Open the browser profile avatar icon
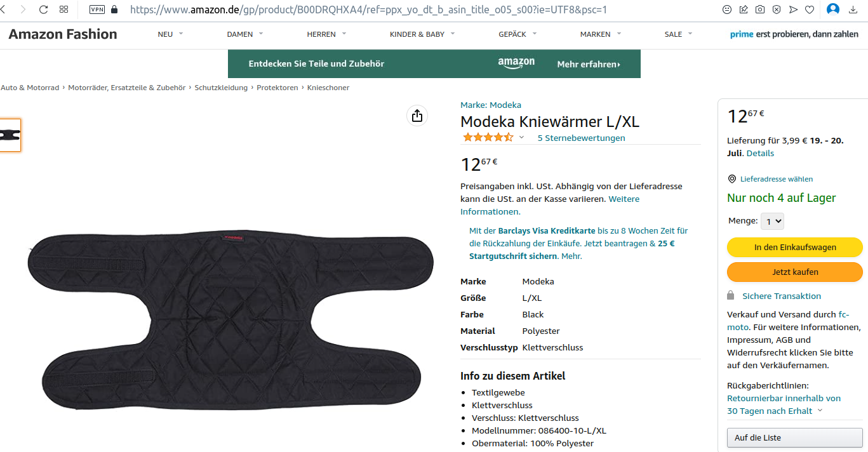Screen dimensions: 868x452 point(833,10)
